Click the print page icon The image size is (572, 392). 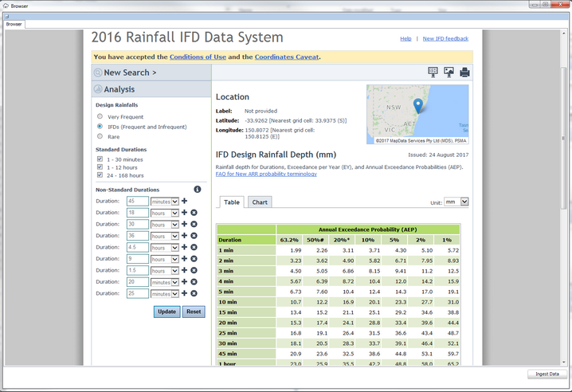pos(464,73)
